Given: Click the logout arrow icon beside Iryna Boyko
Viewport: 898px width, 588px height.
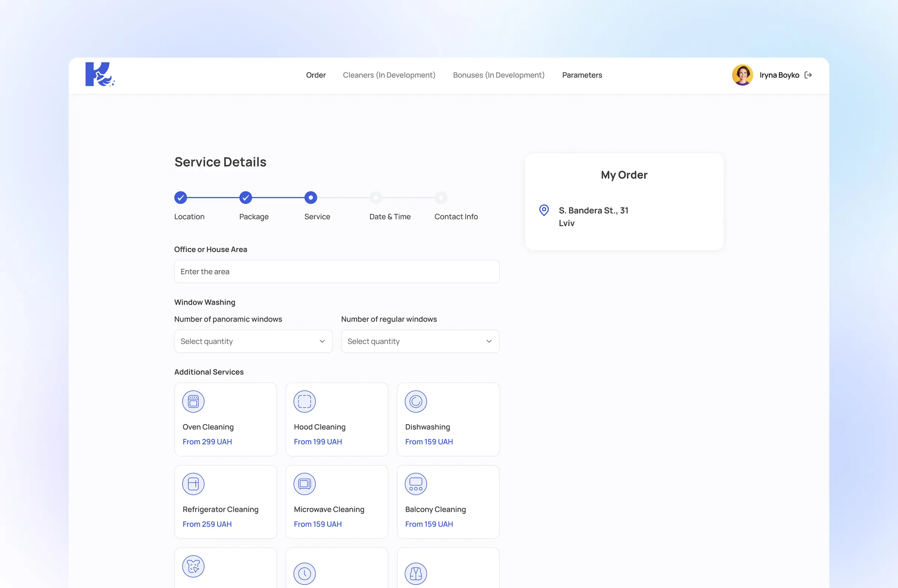Looking at the screenshot, I should pyautogui.click(x=808, y=75).
